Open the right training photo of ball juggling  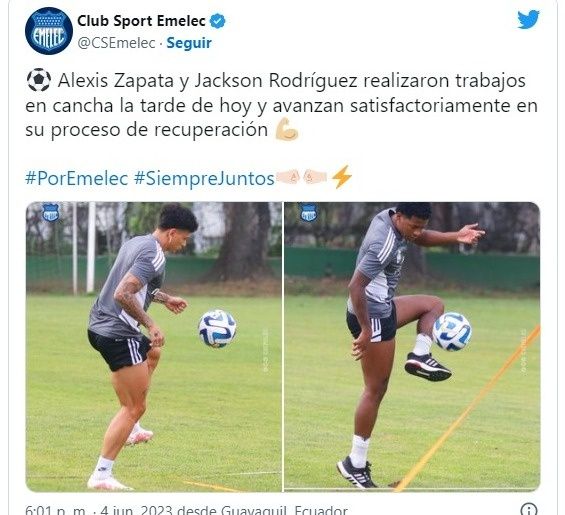(x=412, y=347)
